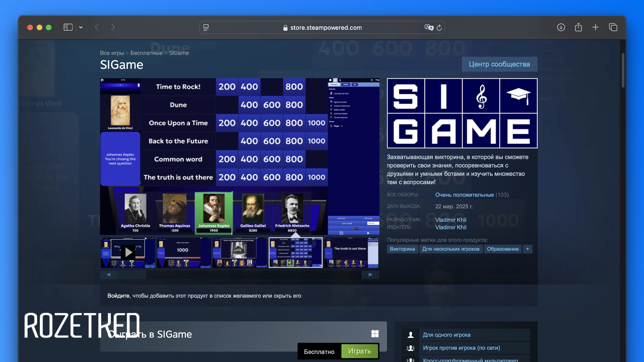Open the 'SIGame' breadcrumb link
This screenshot has height=362, width=644.
pyautogui.click(x=179, y=53)
